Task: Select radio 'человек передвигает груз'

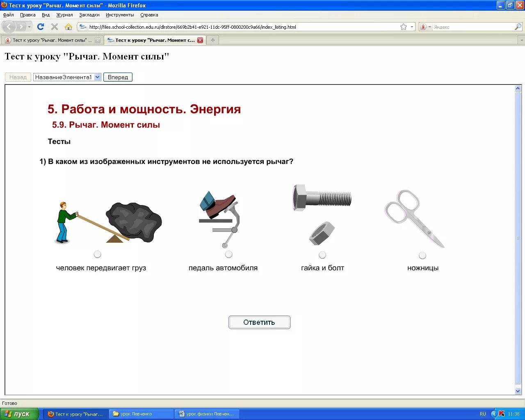Action: click(97, 254)
